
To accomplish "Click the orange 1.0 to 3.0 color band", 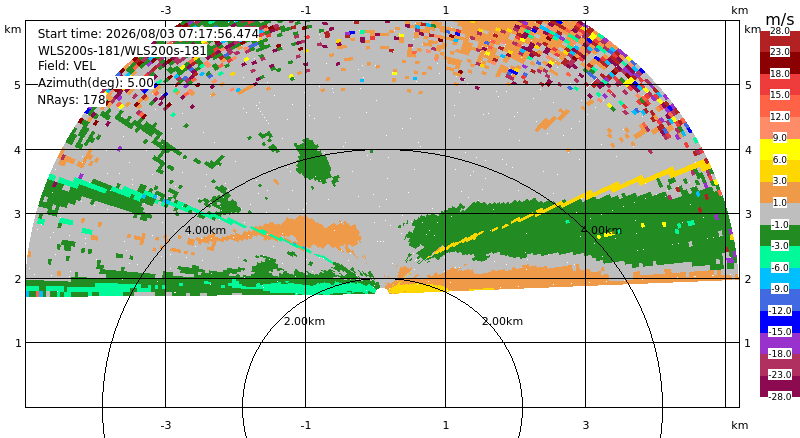I will [x=780, y=192].
